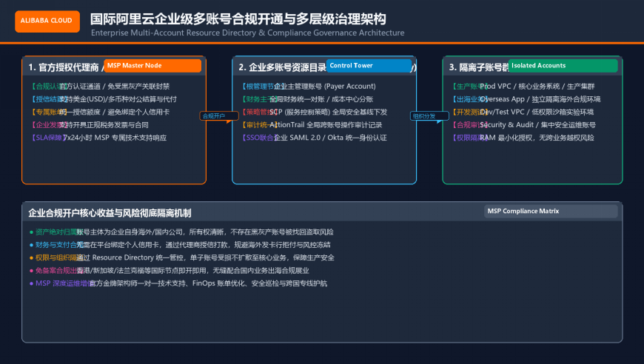Select the Control Tower blue tag
The width and height of the screenshot is (644, 364).
(369, 66)
